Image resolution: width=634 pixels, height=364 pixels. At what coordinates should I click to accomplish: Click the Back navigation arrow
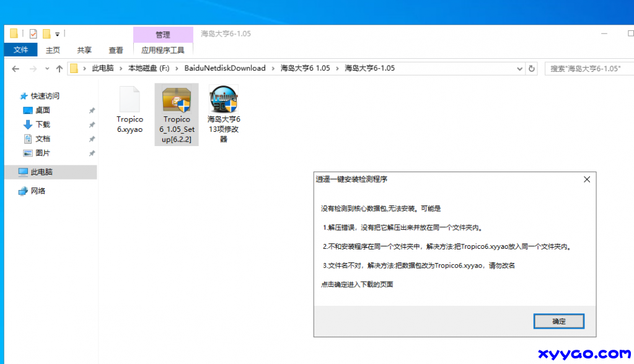pos(15,69)
